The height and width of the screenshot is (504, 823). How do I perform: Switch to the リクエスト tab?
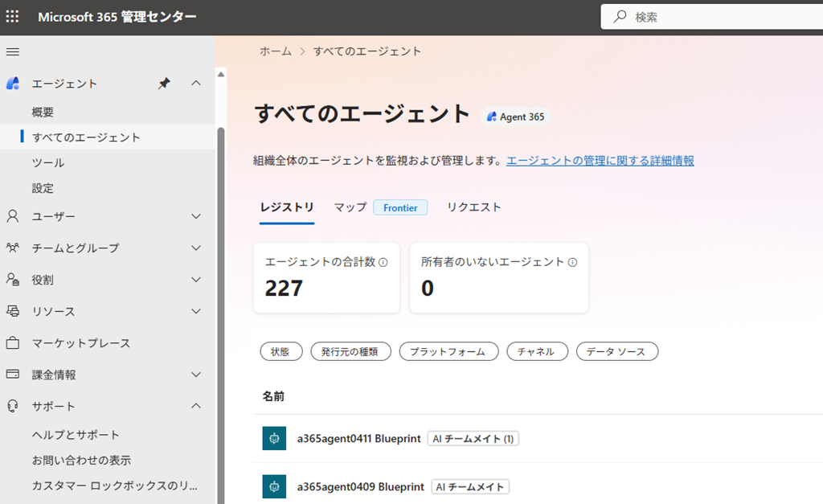474,207
